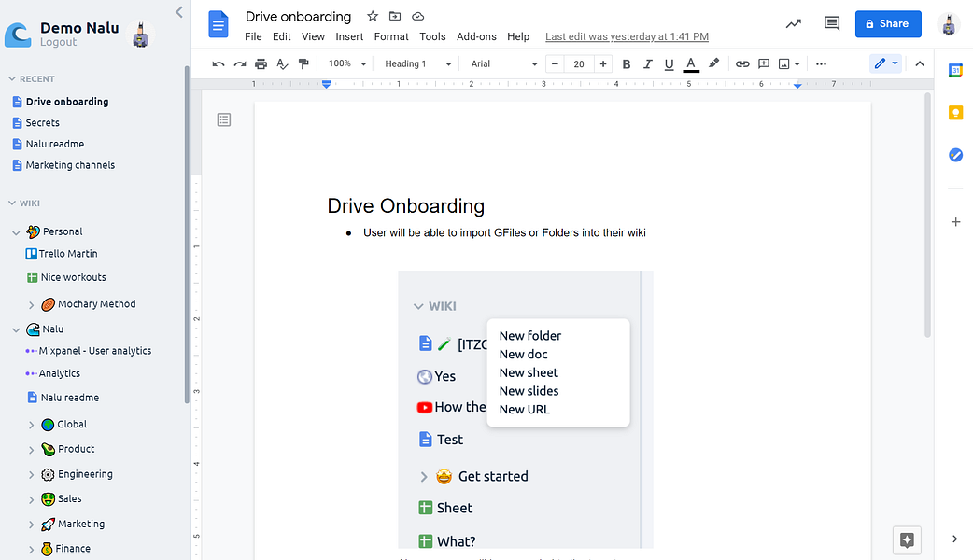Click the Redo arrow in the toolbar
Viewport: 973px width, 560px height.
[240, 63]
